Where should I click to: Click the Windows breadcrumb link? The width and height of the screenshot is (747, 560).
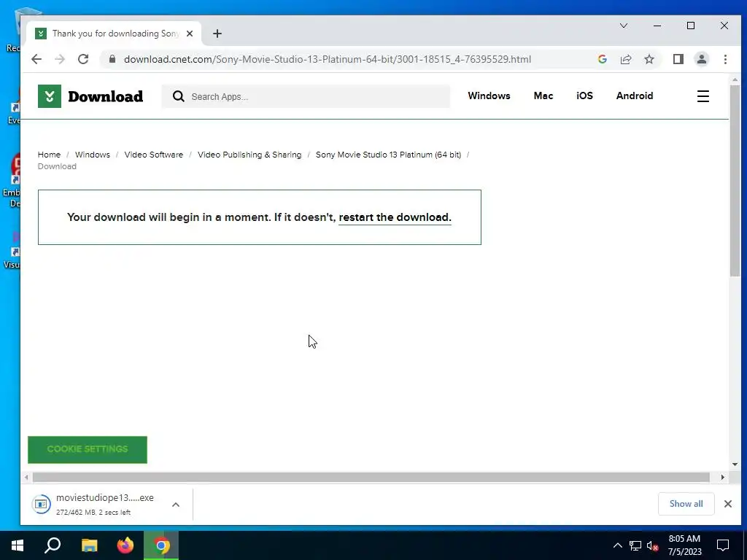point(93,155)
